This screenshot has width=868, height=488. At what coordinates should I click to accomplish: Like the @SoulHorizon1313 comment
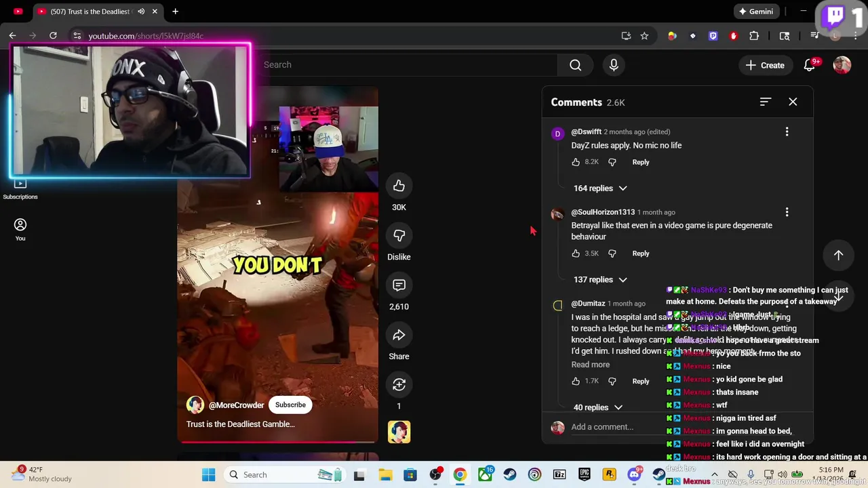(x=576, y=253)
